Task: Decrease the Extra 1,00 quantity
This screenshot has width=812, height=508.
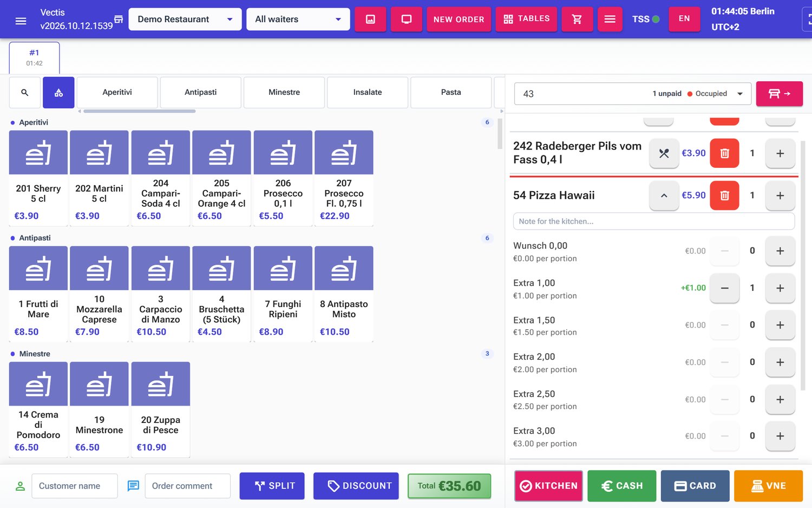Action: click(x=724, y=288)
